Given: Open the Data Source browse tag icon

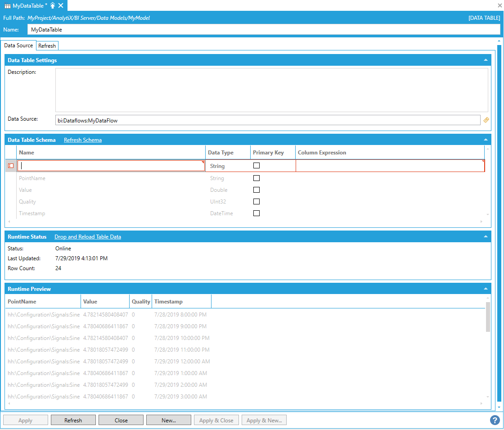Looking at the screenshot, I should 486,120.
